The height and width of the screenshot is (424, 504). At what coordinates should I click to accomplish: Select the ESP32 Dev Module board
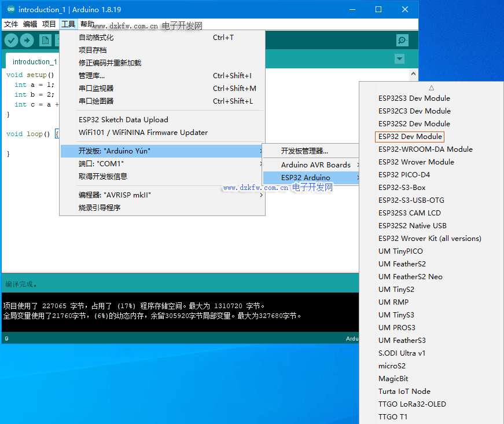point(410,137)
